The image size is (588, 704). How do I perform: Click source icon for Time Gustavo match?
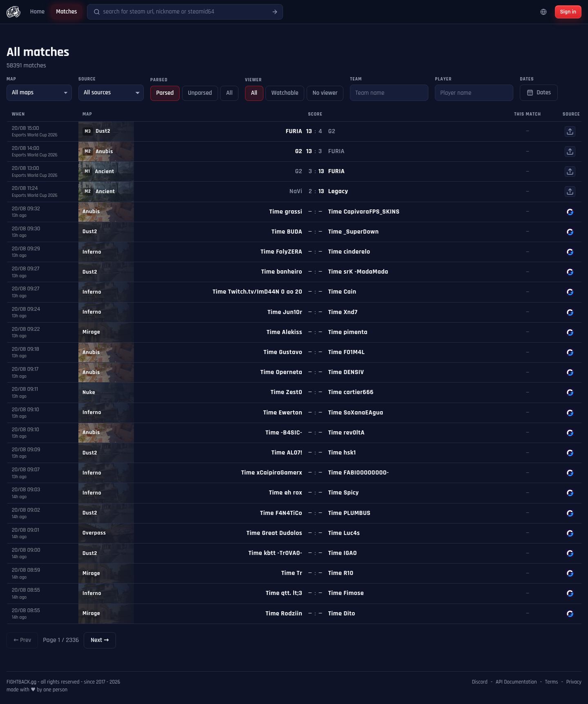(x=570, y=352)
